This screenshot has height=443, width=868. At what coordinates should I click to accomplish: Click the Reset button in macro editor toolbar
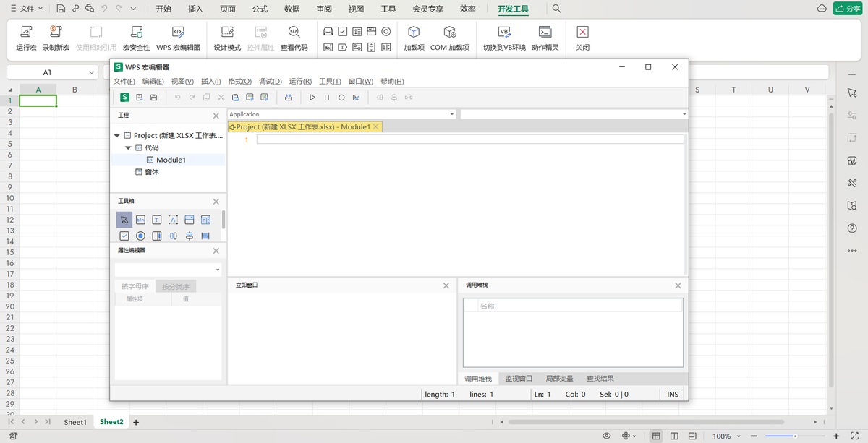pyautogui.click(x=341, y=97)
